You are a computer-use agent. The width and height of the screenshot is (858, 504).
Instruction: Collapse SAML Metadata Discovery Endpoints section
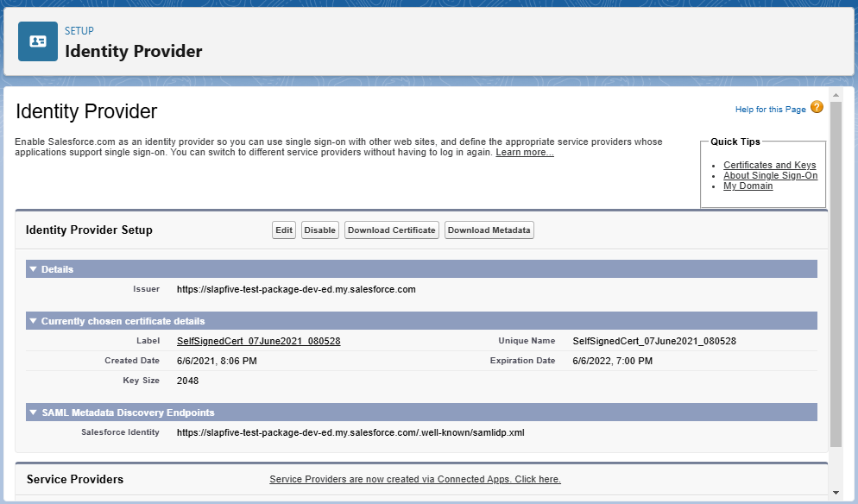click(x=33, y=413)
